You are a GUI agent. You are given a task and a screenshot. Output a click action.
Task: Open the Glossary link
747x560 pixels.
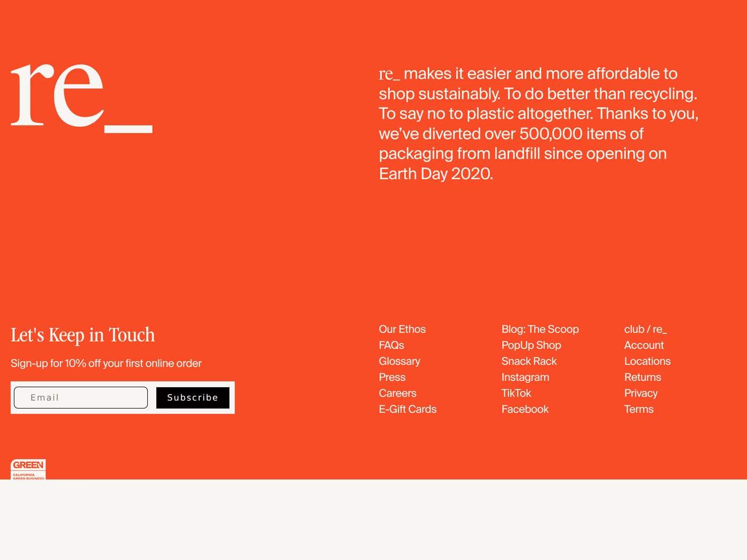click(399, 361)
